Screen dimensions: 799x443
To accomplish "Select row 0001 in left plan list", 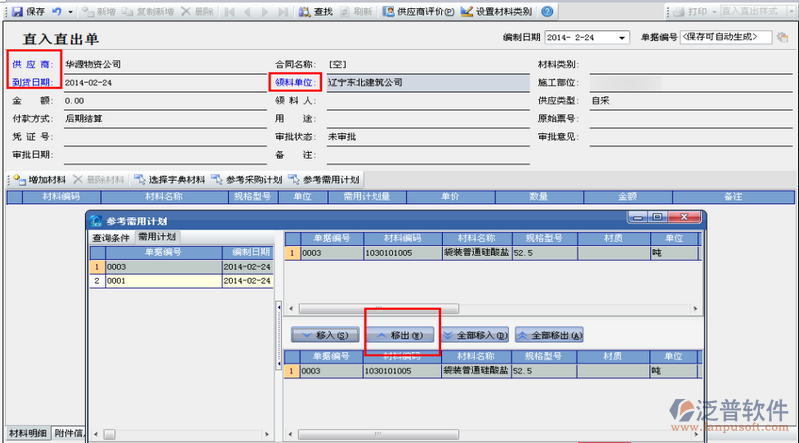I will (x=181, y=281).
